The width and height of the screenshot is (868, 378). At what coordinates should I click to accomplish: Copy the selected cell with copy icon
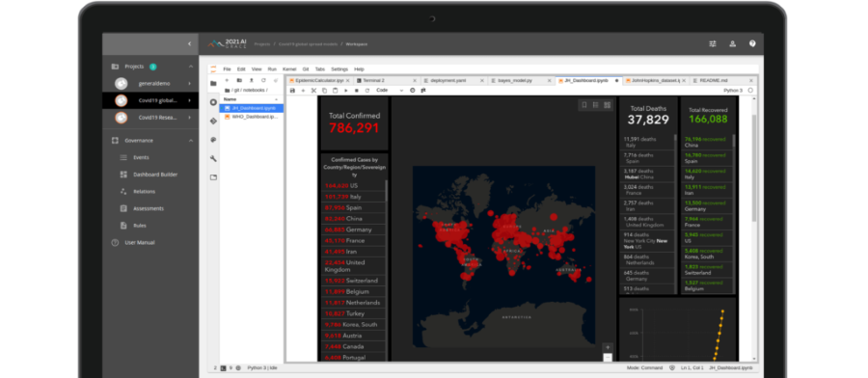(x=324, y=91)
